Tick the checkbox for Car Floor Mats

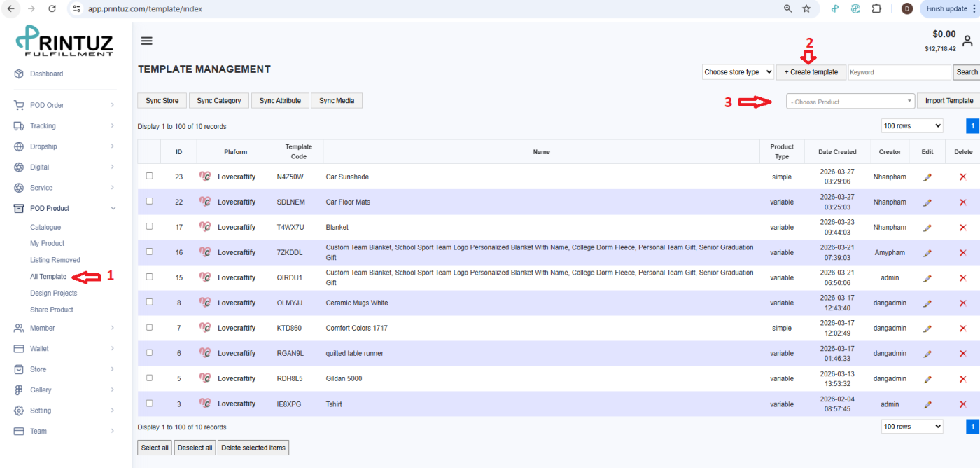[x=149, y=201]
